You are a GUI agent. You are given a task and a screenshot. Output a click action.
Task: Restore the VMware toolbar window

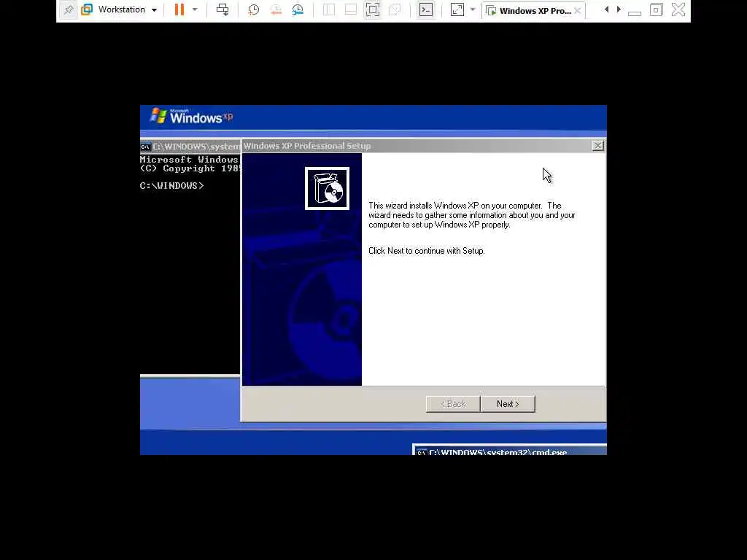click(x=656, y=9)
